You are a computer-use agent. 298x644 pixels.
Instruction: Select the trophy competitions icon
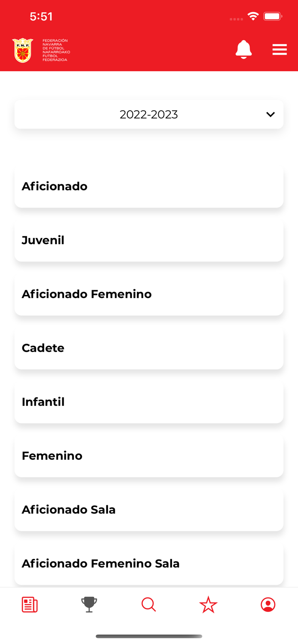pyautogui.click(x=89, y=605)
